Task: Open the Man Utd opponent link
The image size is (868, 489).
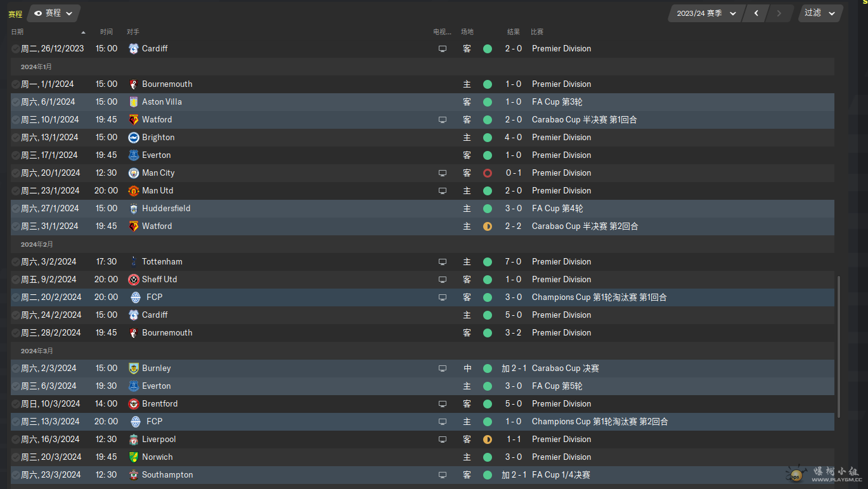Action: [157, 190]
